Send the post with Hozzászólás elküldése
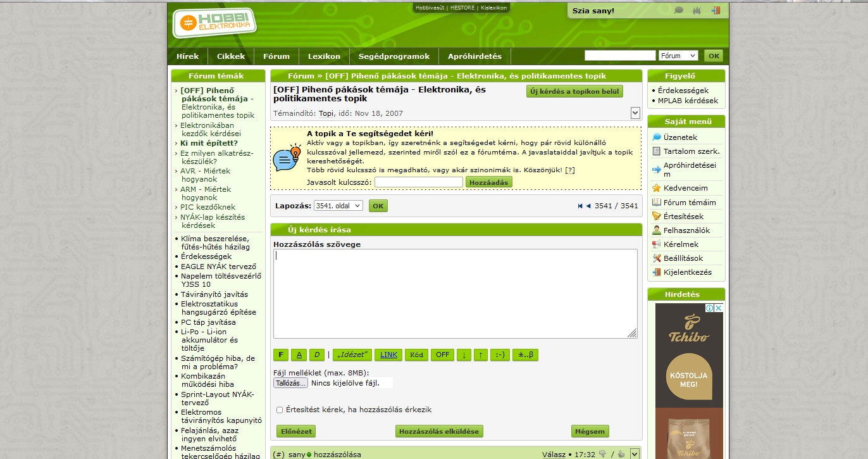 tap(439, 431)
